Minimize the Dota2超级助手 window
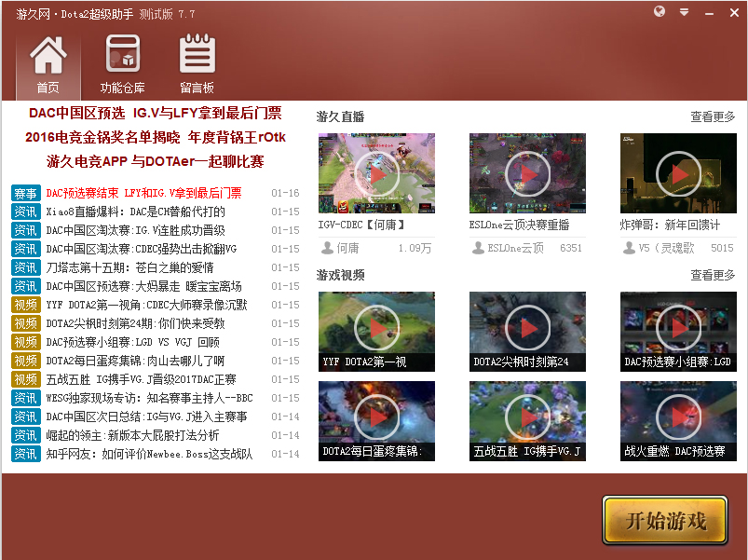Screen dimensions: 748x560 (x=710, y=14)
